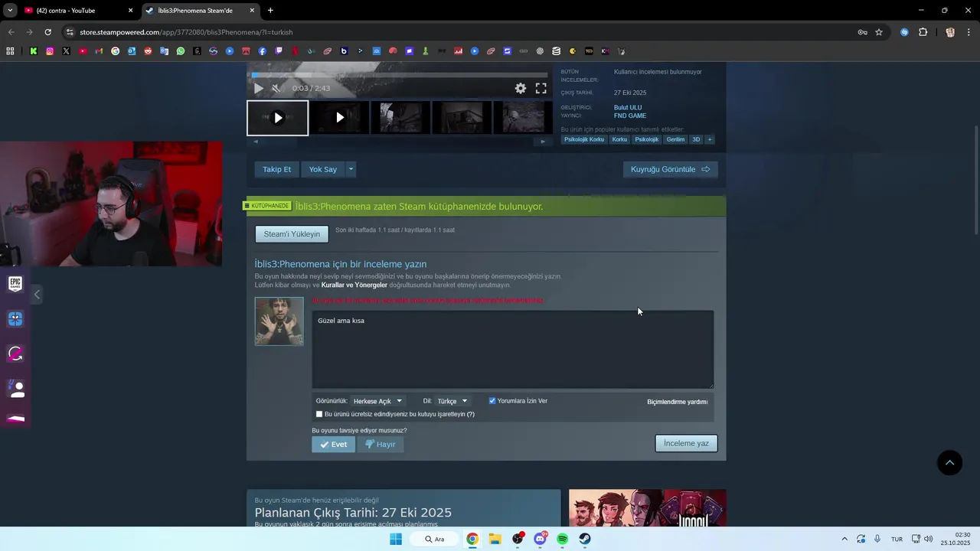Open Kuyruğu Görüntüle queue button
This screenshot has width=980, height=551.
click(670, 169)
